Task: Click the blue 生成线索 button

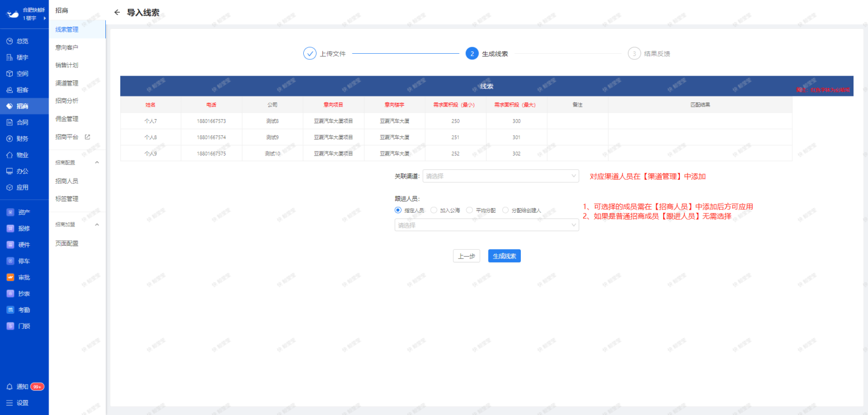Action: point(505,256)
